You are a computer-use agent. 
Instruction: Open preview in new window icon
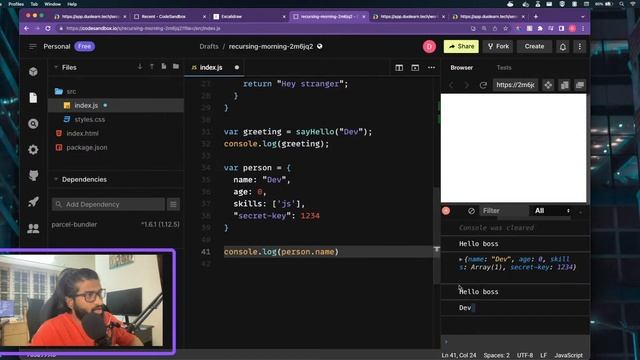click(x=580, y=85)
